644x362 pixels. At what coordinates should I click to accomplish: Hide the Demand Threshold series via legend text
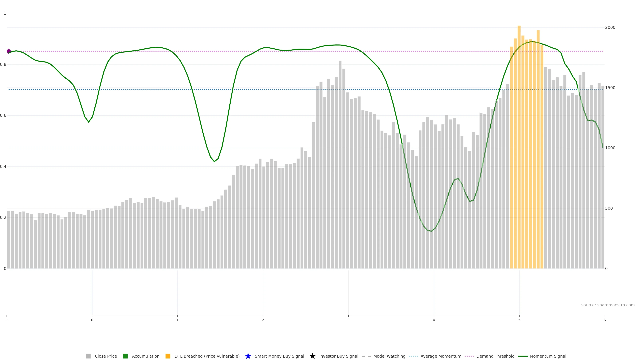tap(495, 356)
